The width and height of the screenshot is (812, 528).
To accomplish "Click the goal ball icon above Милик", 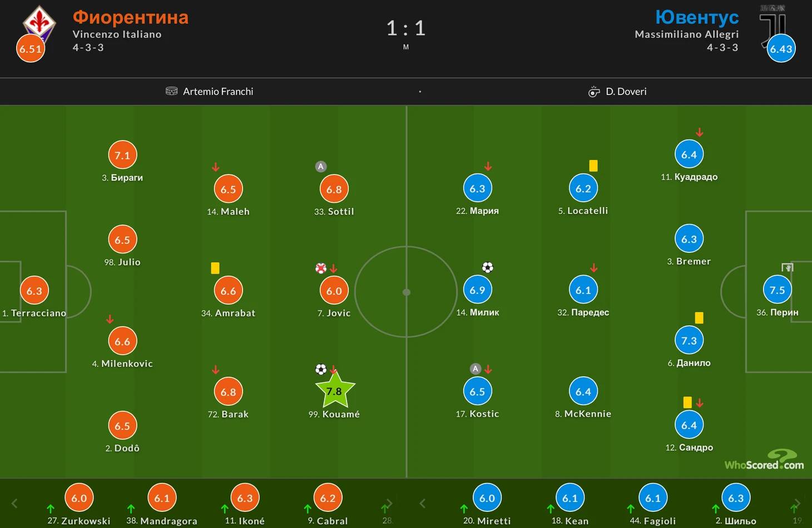I will tap(488, 267).
